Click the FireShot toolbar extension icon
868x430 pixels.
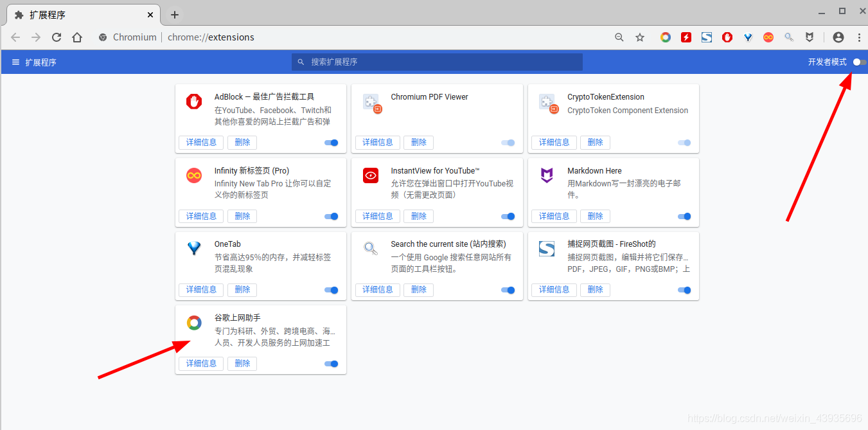pyautogui.click(x=707, y=37)
